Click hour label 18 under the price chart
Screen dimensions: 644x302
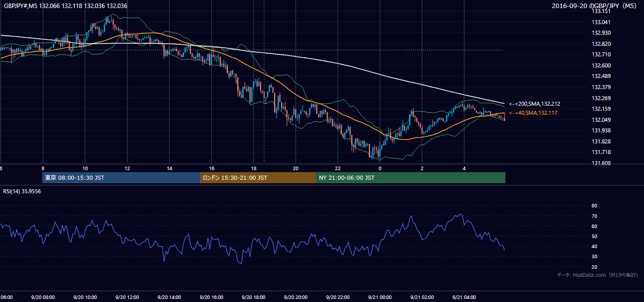pos(253,169)
